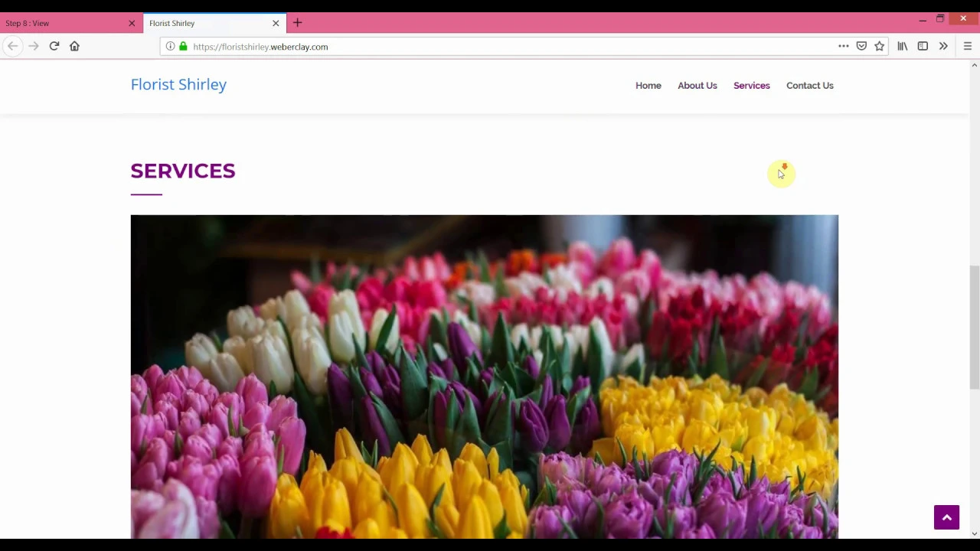Viewport: 980px width, 551px height.
Task: Click the scrollbar up arrow
Action: pyautogui.click(x=974, y=66)
